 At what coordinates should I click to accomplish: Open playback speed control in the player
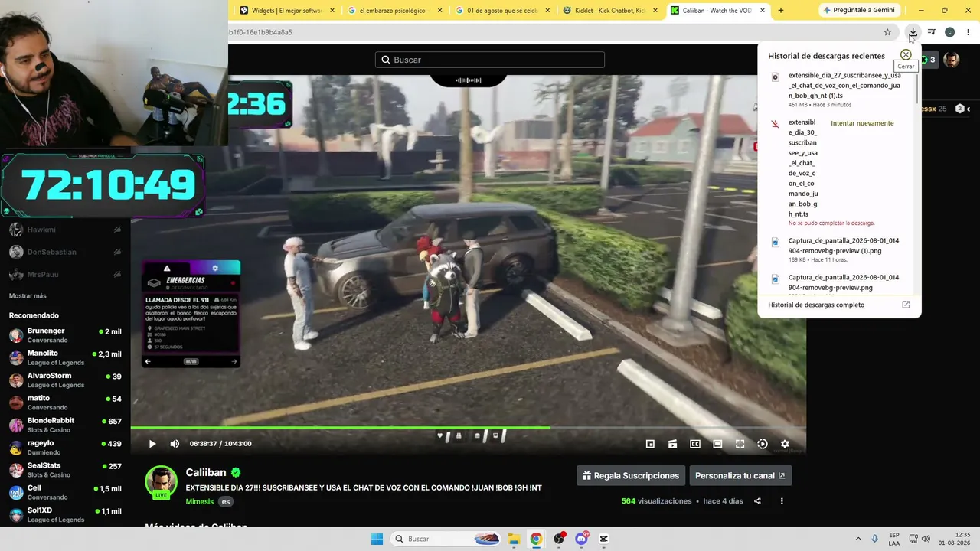pos(763,444)
